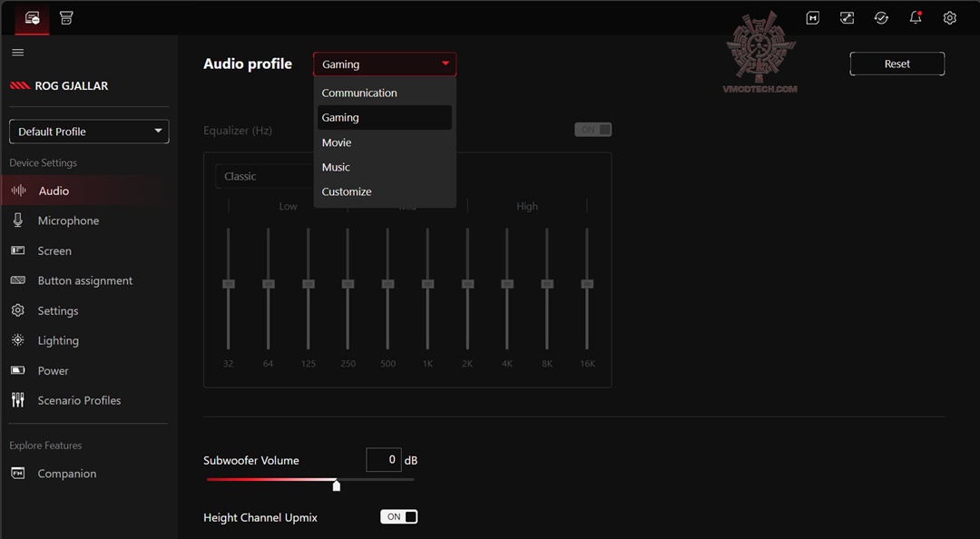Click the Button assignment icon
Screen dimensions: 980x539
18,280
